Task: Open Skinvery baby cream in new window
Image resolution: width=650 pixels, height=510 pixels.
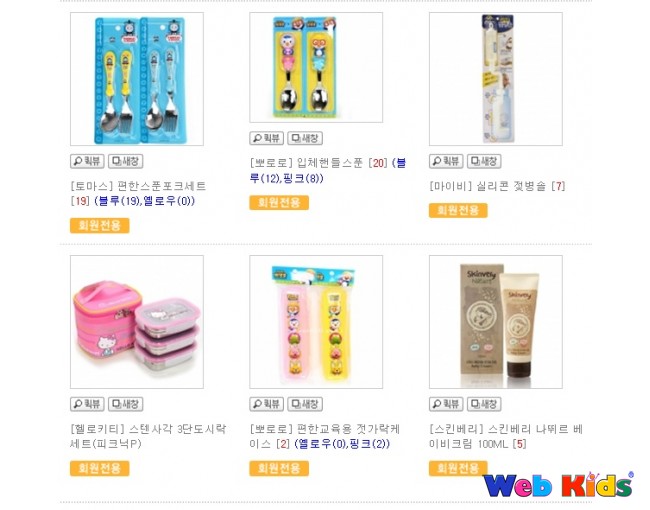Action: [484, 404]
